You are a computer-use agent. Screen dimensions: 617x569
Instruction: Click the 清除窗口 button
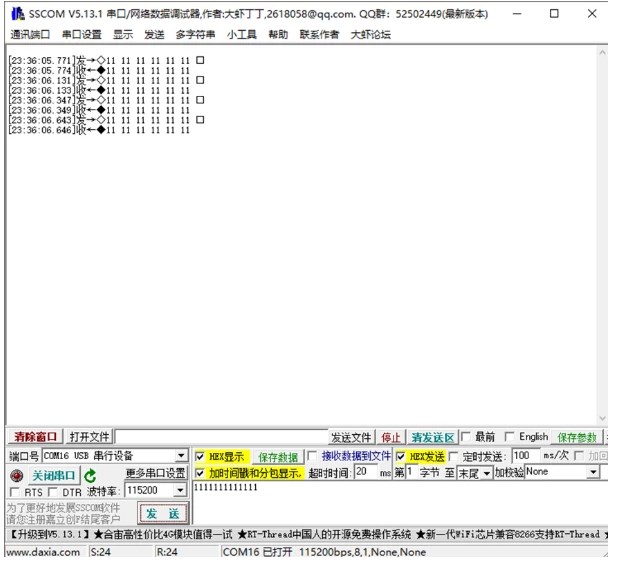(x=35, y=437)
